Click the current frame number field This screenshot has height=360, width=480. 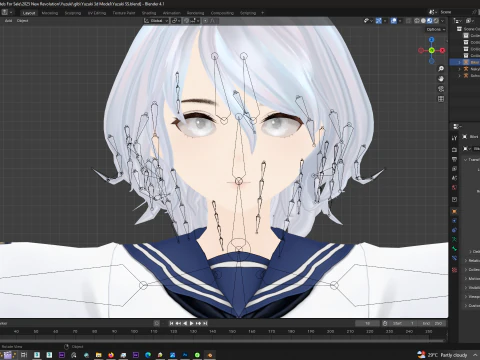[x=367, y=323]
